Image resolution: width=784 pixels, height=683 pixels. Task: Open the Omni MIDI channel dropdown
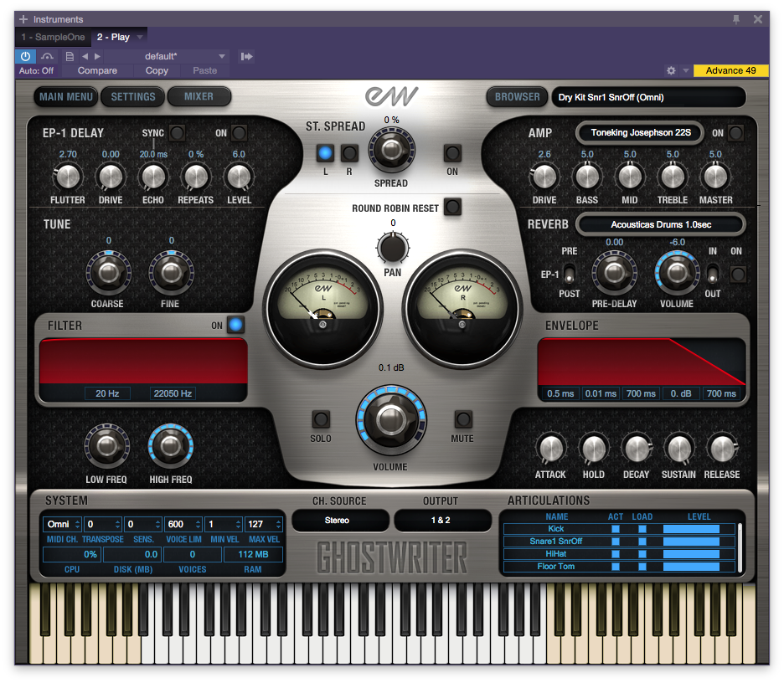pyautogui.click(x=62, y=524)
